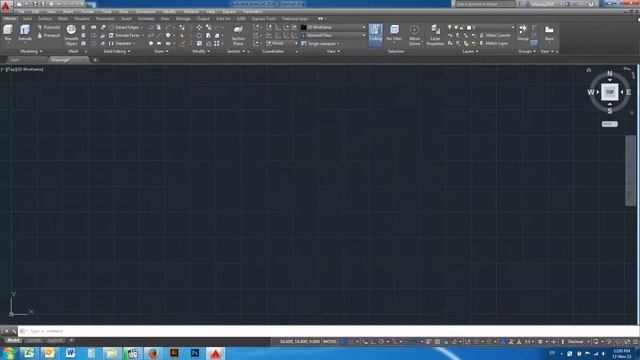
Task: Click Extract Edges button
Action: (124, 27)
